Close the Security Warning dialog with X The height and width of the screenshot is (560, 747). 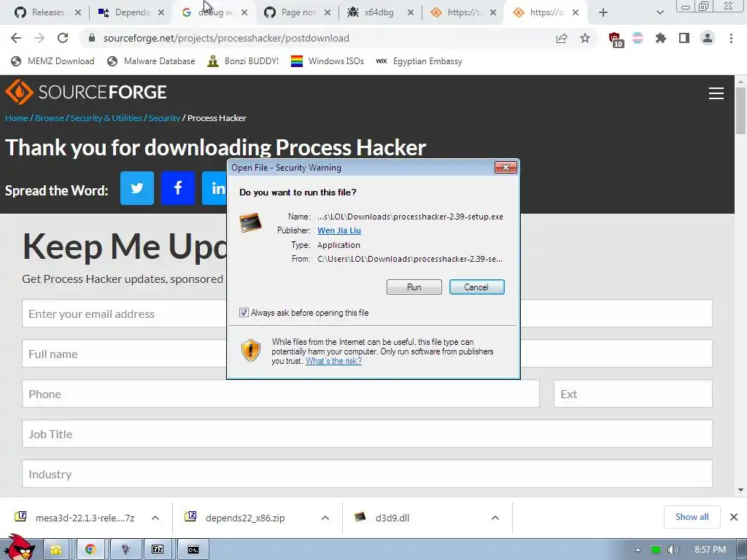point(506,168)
